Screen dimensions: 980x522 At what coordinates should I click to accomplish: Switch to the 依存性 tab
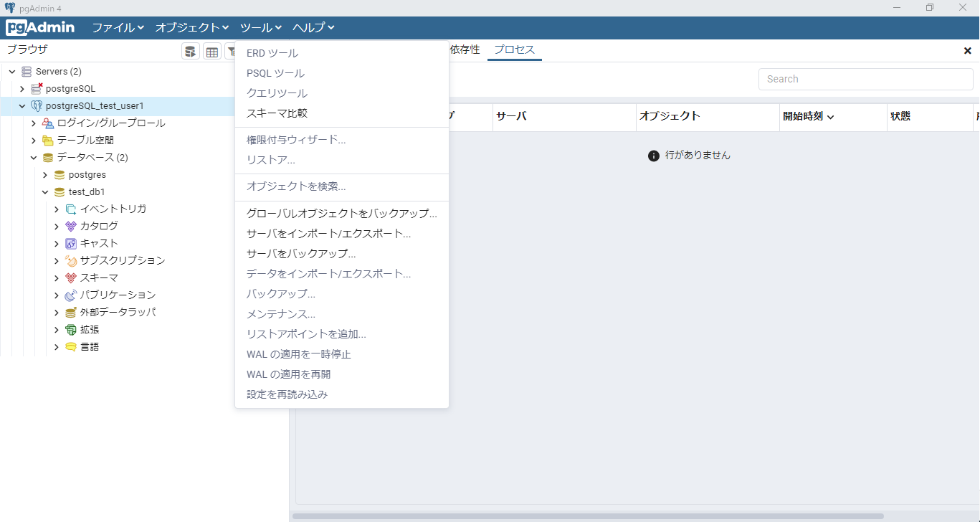point(465,50)
